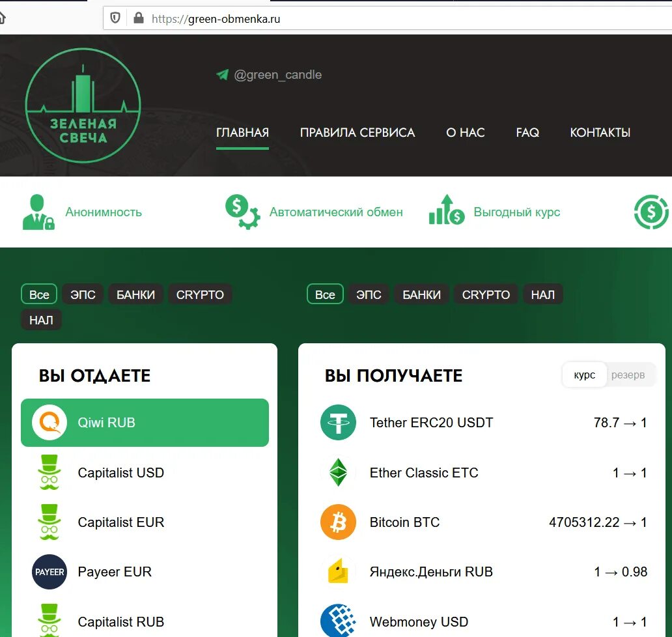Click the browser home icon
This screenshot has height=637, width=672.
pos(2,18)
